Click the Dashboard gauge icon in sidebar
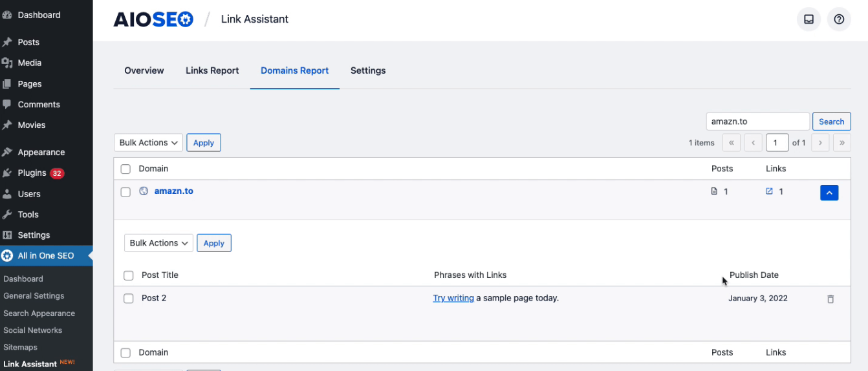Image resolution: width=868 pixels, height=371 pixels. point(7,15)
